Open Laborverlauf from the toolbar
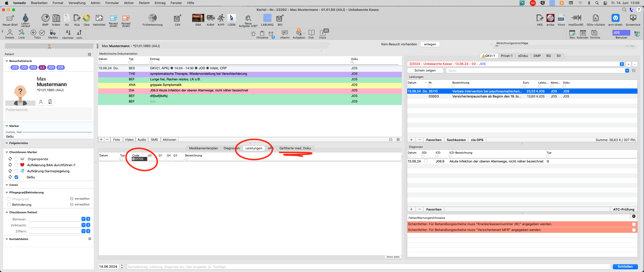644x272 pixels. point(25,20)
